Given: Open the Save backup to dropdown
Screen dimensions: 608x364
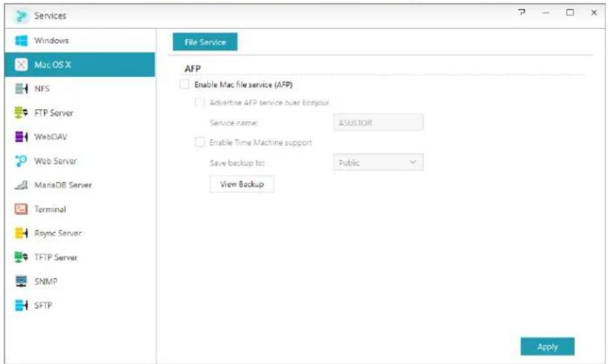Looking at the screenshot, I should 378,162.
